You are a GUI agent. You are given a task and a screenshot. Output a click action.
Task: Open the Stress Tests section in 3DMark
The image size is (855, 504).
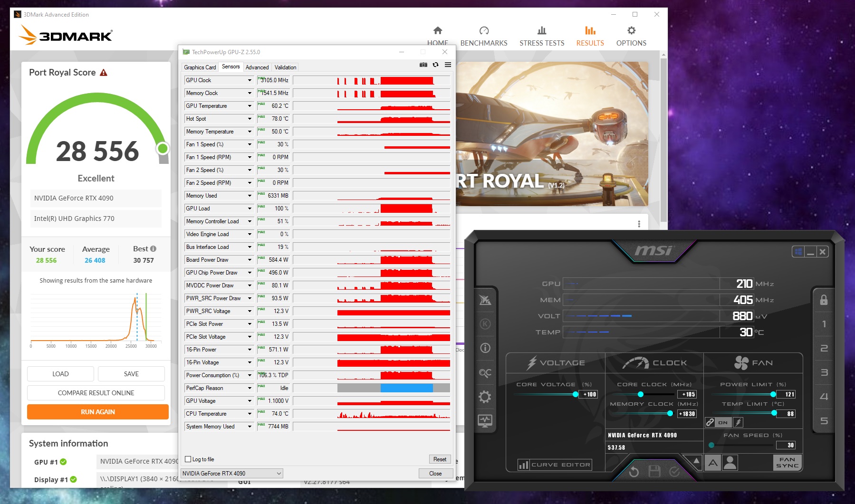(542, 37)
